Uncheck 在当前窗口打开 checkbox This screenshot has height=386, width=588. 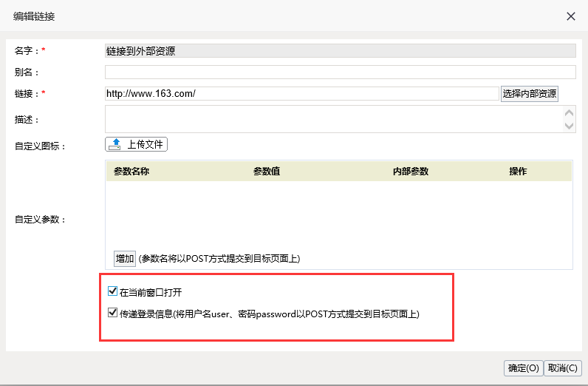point(112,291)
